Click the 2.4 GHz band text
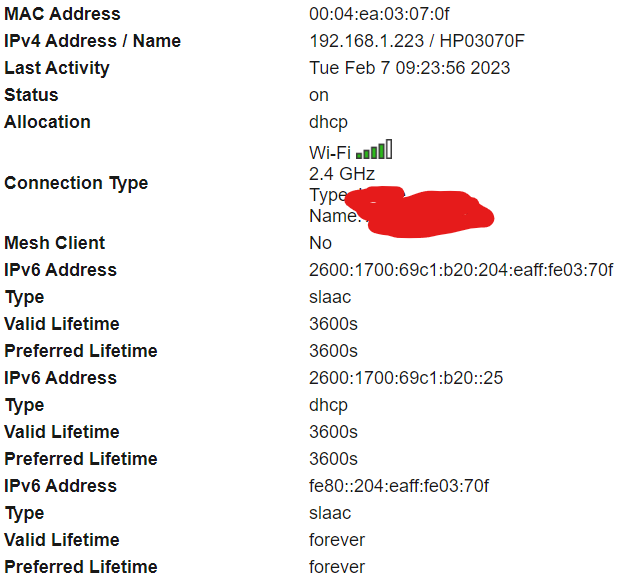This screenshot has width=627, height=583. [x=342, y=173]
